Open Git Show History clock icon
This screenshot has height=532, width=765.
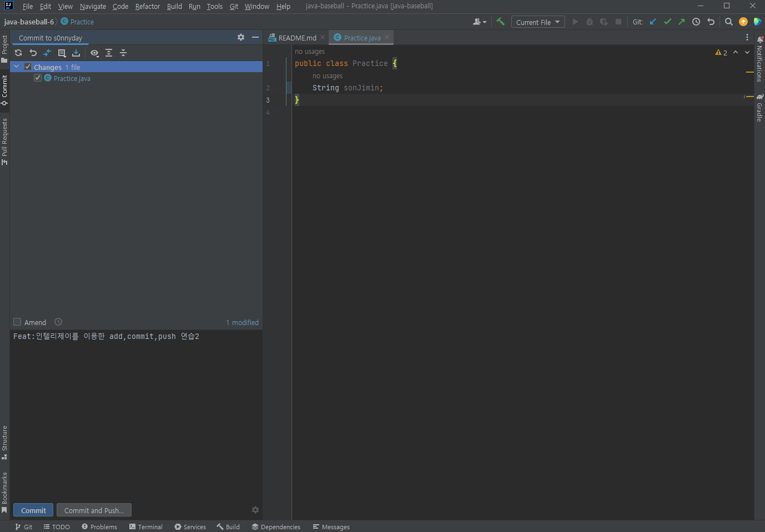(696, 22)
